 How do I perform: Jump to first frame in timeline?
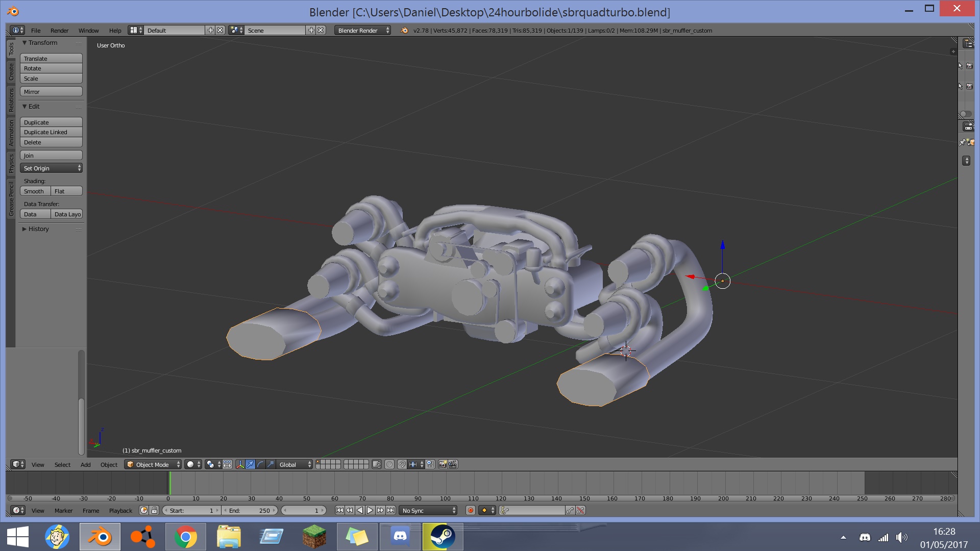tap(339, 510)
